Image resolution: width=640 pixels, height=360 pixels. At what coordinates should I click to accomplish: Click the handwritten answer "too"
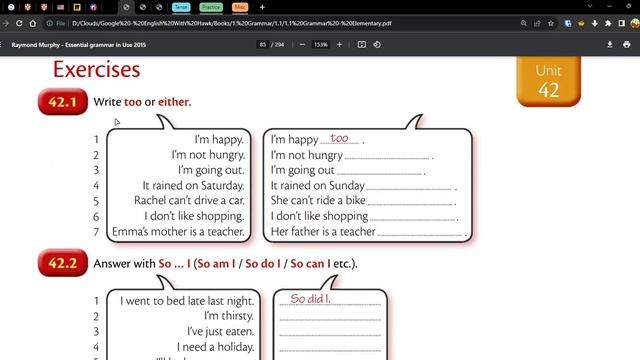click(x=340, y=138)
